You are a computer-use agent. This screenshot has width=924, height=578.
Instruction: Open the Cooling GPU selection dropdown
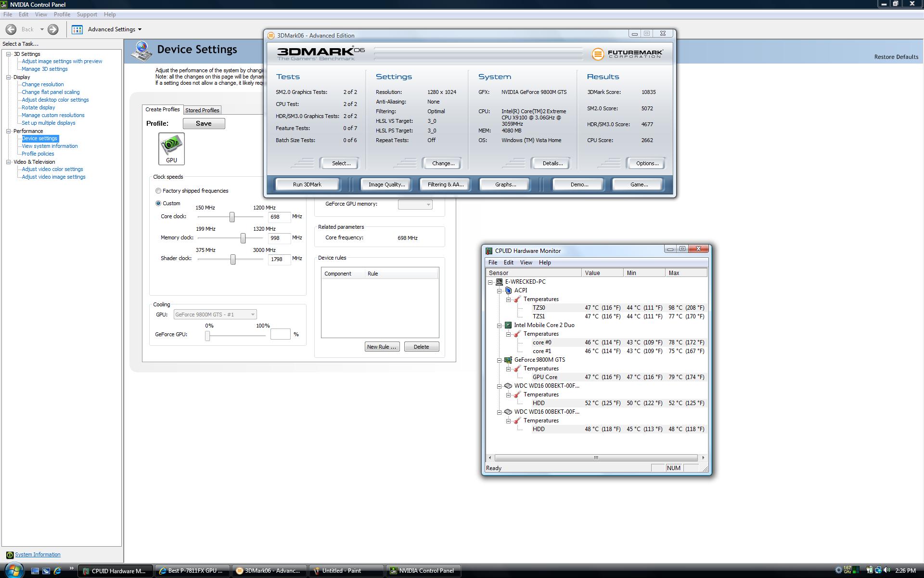(x=215, y=315)
